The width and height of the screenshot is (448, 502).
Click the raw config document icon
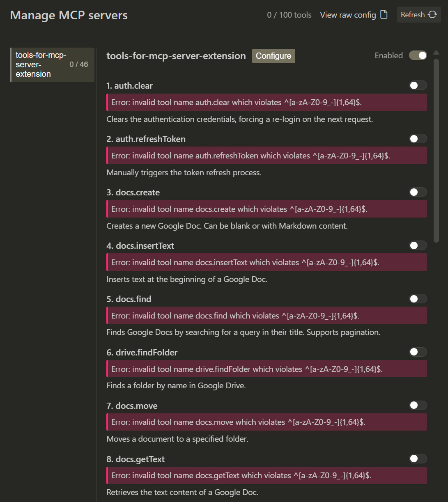384,15
